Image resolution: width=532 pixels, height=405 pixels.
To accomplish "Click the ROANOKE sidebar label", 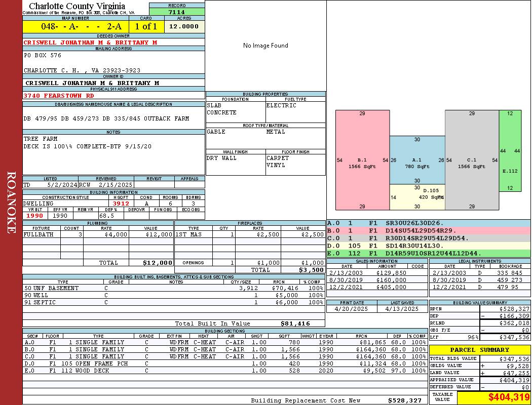I will click(x=11, y=202).
